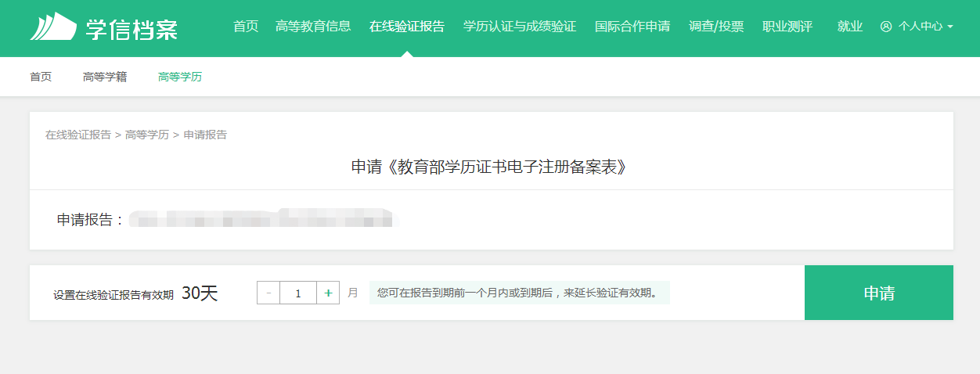Navigate to 国际合作申请
This screenshot has width=980, height=374.
point(632,27)
